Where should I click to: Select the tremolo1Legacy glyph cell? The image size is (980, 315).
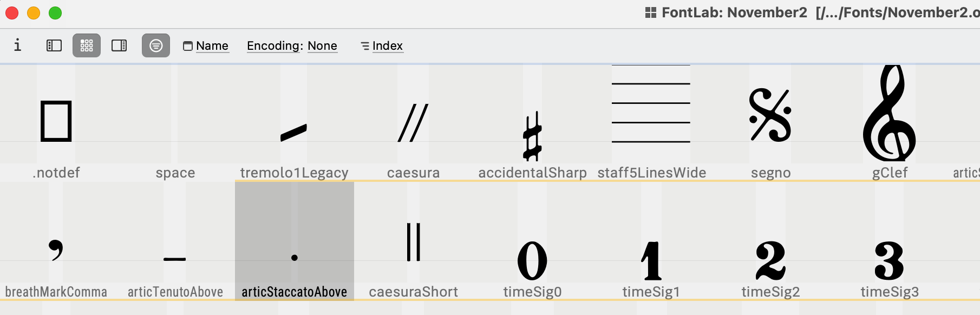tap(294, 122)
